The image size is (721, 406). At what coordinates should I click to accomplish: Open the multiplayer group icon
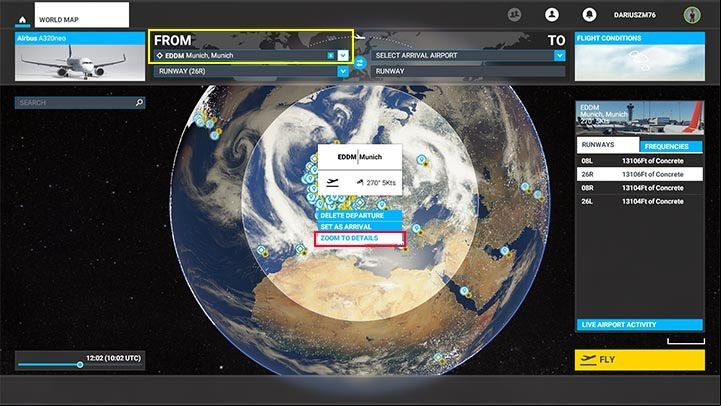click(x=515, y=15)
